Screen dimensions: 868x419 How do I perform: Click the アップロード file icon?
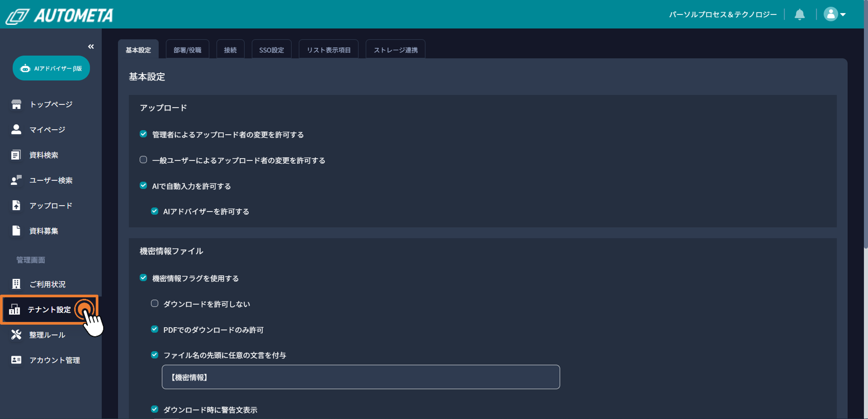[x=16, y=205]
